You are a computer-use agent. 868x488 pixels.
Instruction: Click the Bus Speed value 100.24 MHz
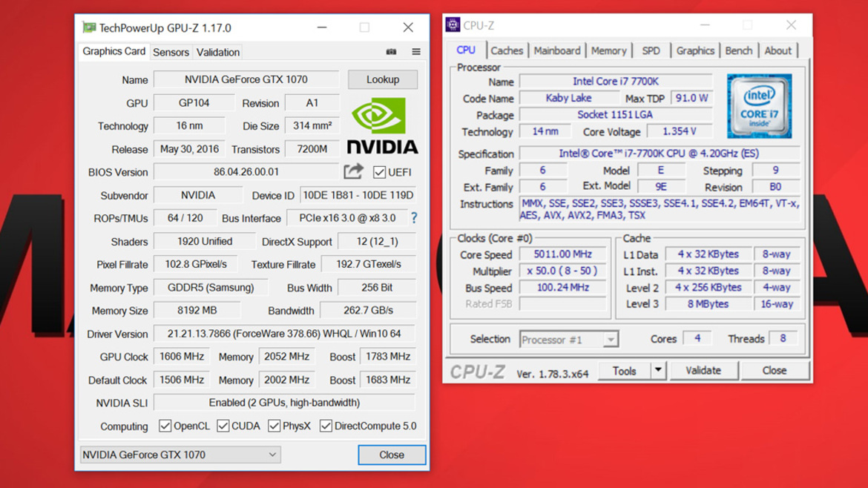tap(562, 287)
